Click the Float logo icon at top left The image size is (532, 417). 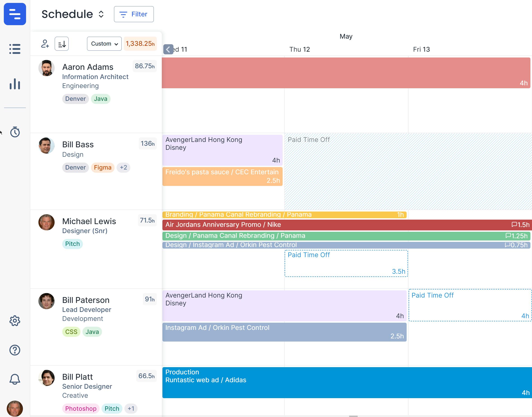15,14
